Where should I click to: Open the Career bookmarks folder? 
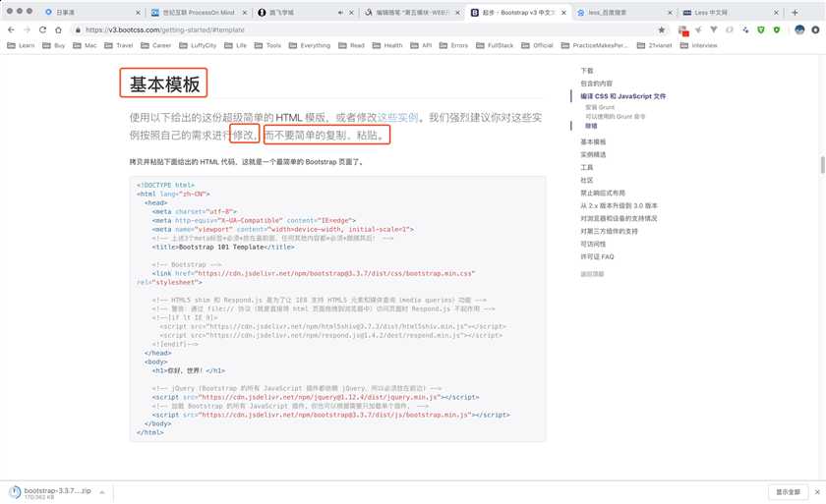(x=156, y=46)
